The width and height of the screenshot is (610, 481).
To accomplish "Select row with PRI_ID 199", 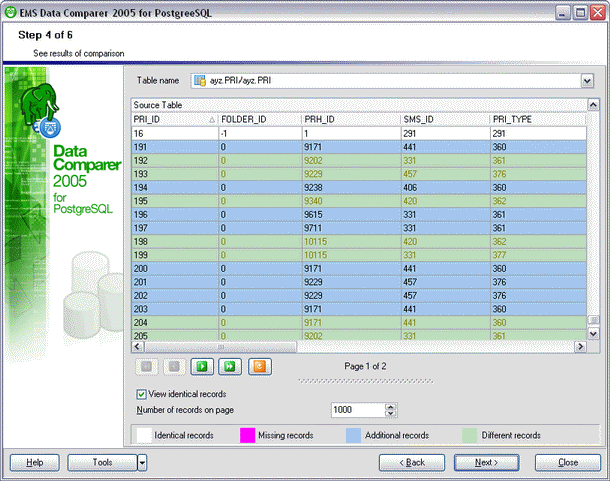I will (x=359, y=255).
